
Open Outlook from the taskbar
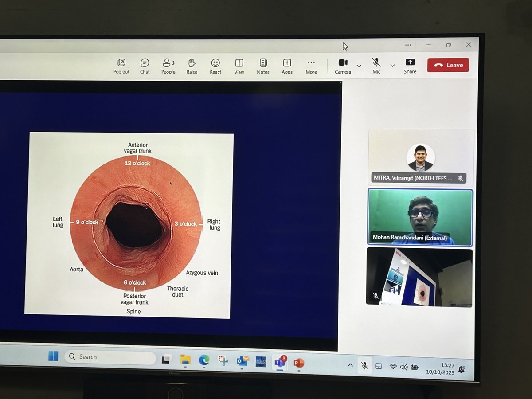click(x=243, y=361)
